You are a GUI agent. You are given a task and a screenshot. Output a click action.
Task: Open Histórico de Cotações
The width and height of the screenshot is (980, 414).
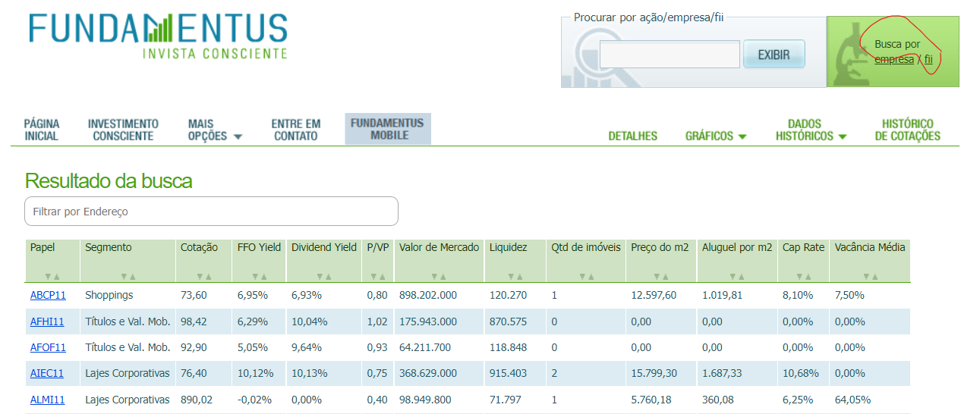[x=908, y=130]
